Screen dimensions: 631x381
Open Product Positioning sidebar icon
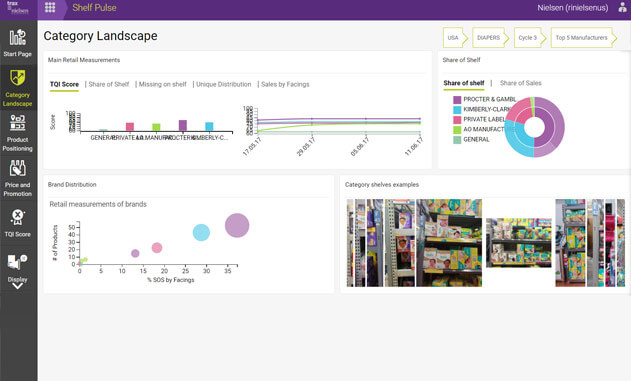pos(17,122)
